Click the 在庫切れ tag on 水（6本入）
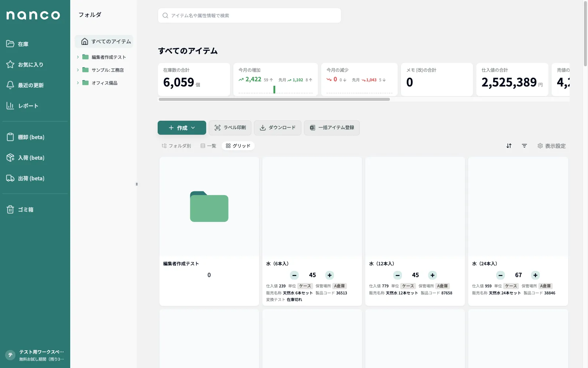This screenshot has height=368, width=588. pos(294,300)
